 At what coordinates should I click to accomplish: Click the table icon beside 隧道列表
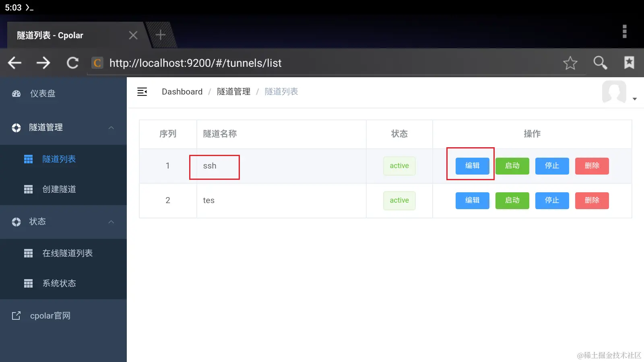28,159
